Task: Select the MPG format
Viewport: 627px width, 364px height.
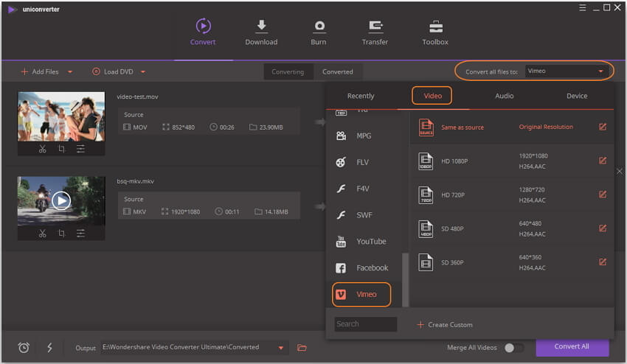Action: [364, 136]
